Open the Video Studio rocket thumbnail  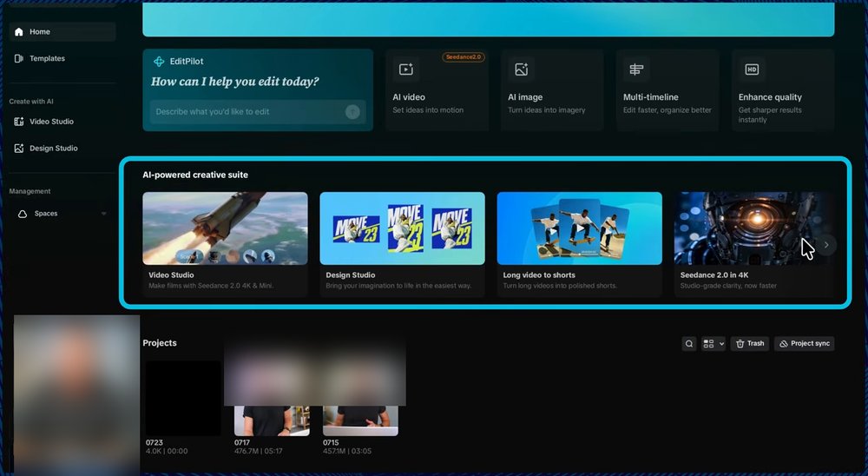(226, 228)
